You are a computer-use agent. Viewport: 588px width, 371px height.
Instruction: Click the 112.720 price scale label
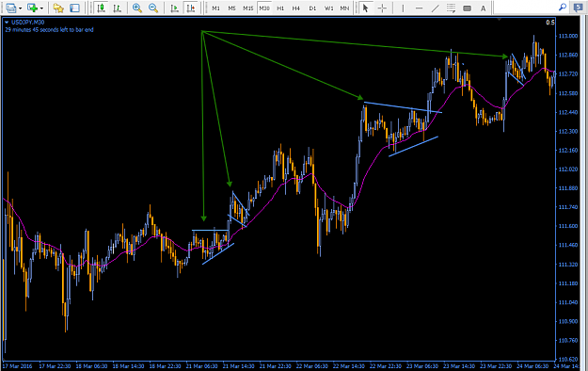pos(568,74)
